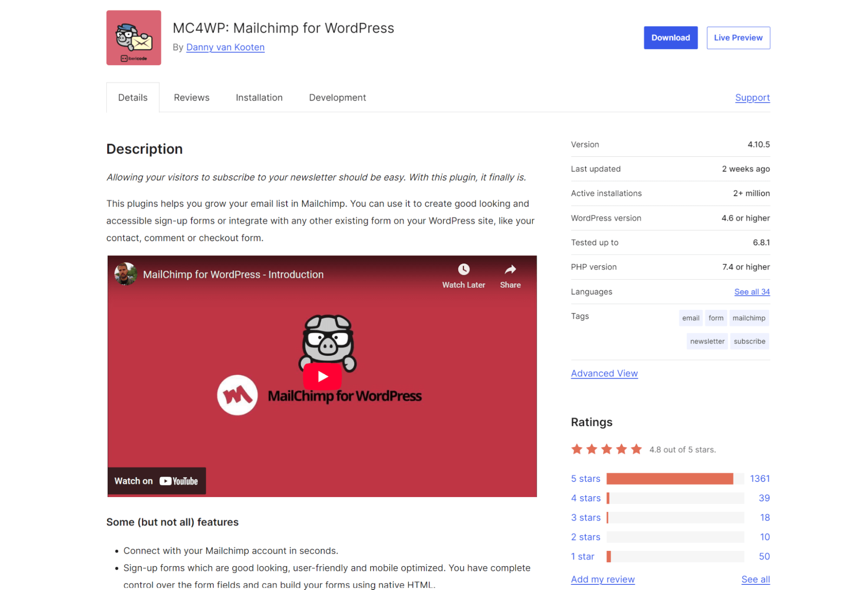Select the email tag
This screenshot has height=590, width=868.
click(x=690, y=318)
